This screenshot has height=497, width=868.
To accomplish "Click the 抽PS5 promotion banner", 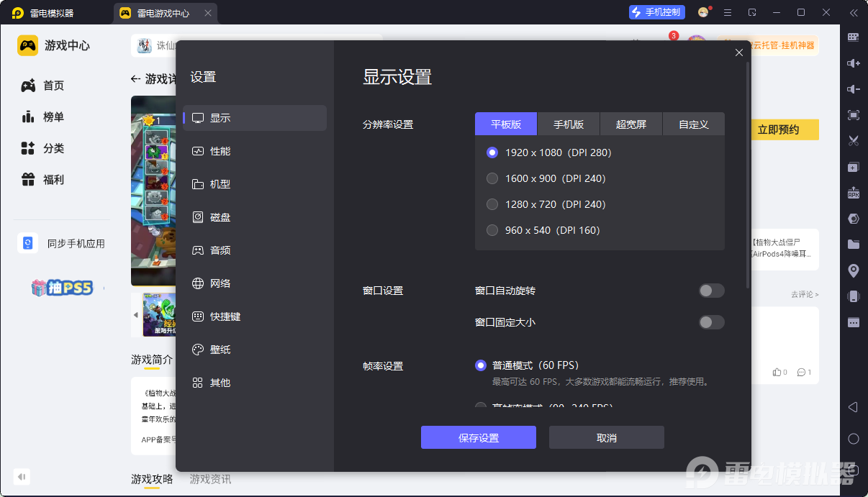I will click(x=62, y=288).
